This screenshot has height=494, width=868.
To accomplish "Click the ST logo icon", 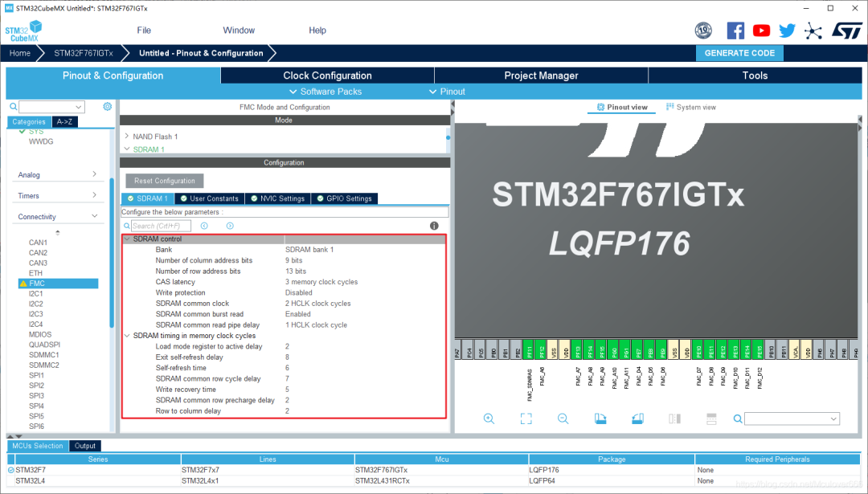I will [x=847, y=31].
